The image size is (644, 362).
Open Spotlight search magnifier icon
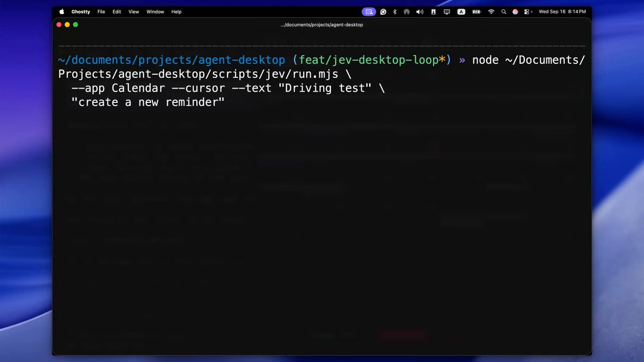(x=503, y=12)
